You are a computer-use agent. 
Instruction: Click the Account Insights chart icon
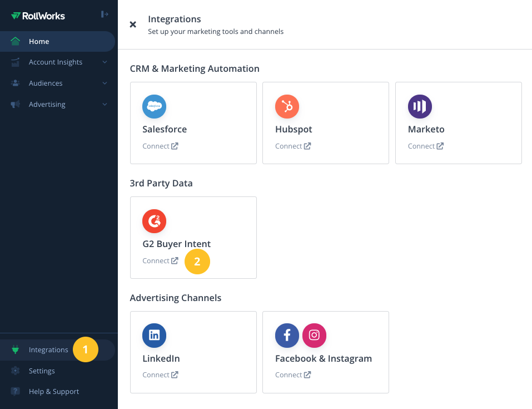[x=15, y=62]
